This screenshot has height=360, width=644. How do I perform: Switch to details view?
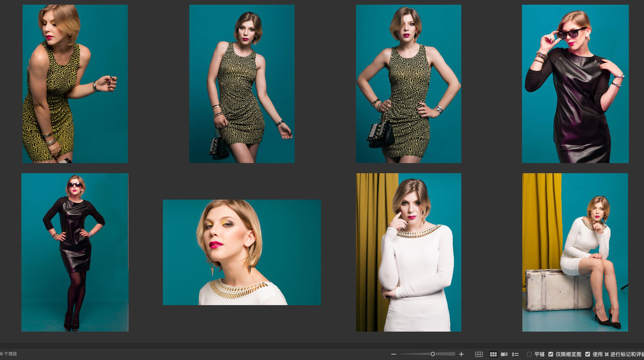tap(504, 354)
